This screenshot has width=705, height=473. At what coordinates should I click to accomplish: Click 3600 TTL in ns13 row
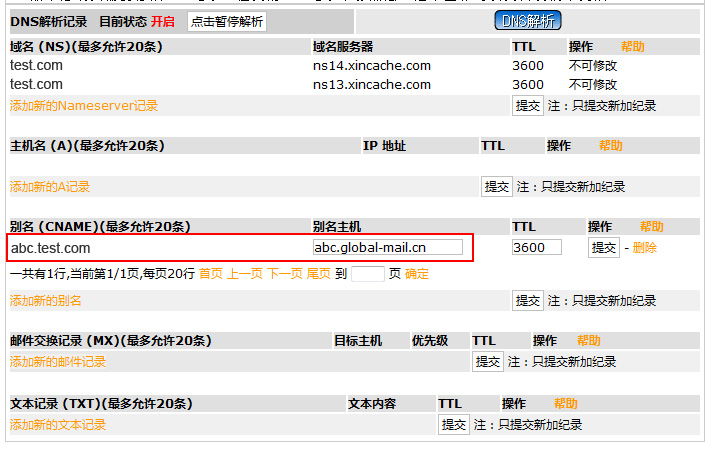pos(528,85)
